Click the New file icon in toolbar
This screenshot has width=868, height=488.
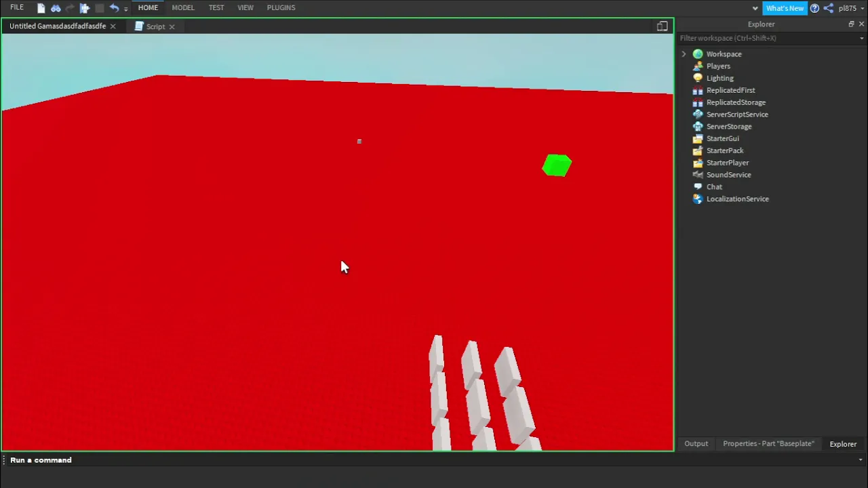pos(41,8)
